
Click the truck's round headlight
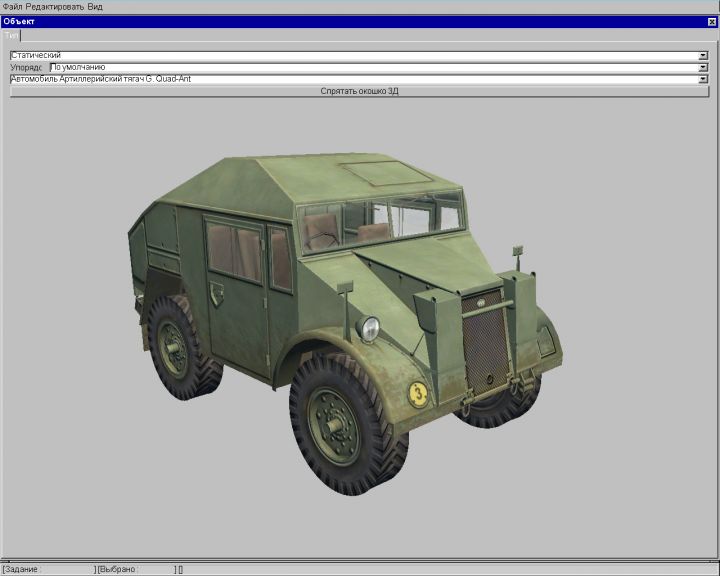tap(369, 328)
